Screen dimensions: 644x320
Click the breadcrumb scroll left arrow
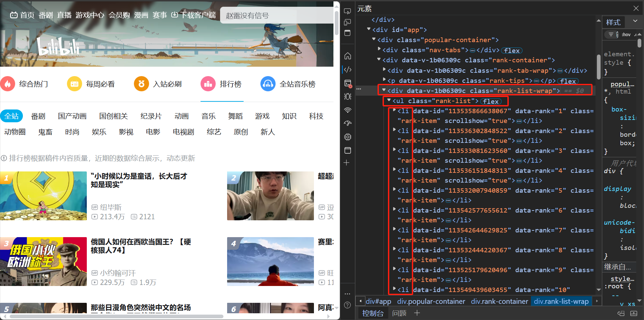361,301
